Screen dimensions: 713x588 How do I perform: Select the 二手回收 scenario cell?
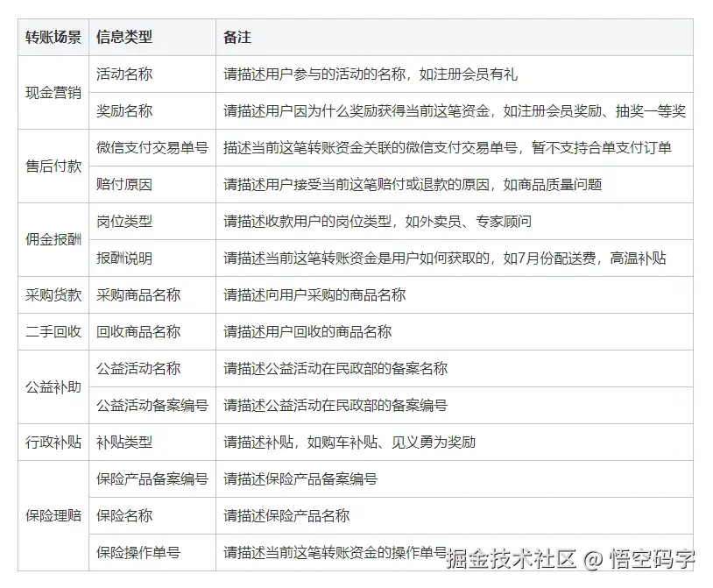(x=53, y=332)
